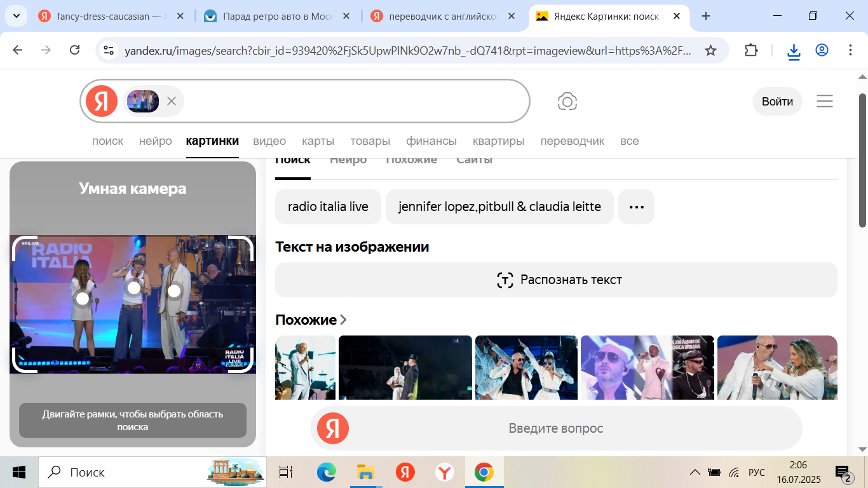This screenshot has width=868, height=488.
Task: Click the Yandex logo in search bar
Action: [102, 101]
